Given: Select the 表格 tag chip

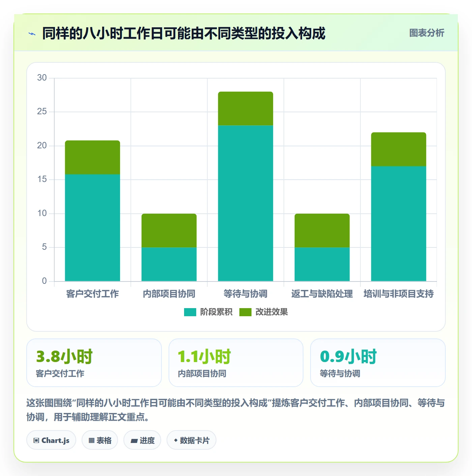Looking at the screenshot, I should coord(100,440).
